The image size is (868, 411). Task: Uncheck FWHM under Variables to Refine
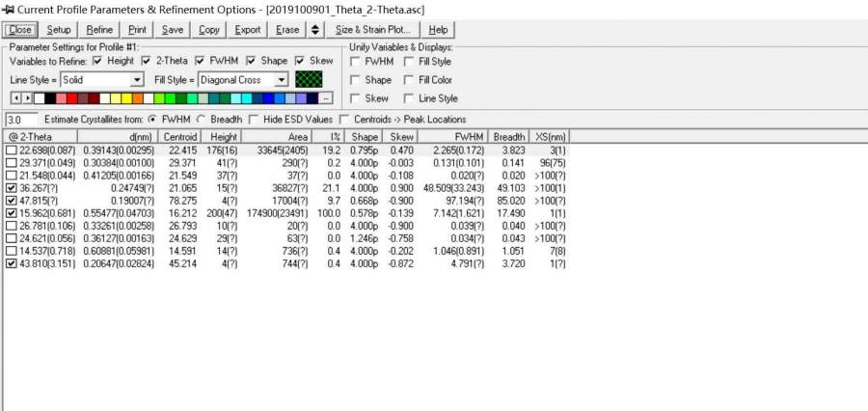pyautogui.click(x=200, y=61)
